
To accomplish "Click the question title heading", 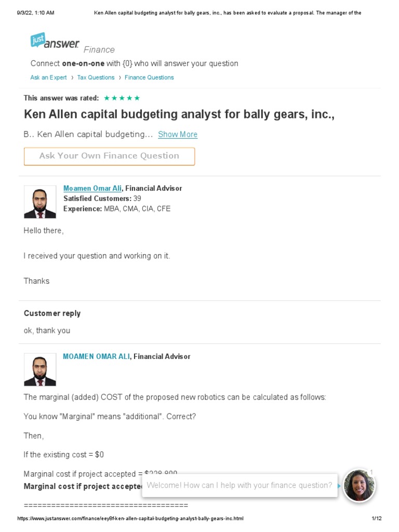I will tap(179, 114).
